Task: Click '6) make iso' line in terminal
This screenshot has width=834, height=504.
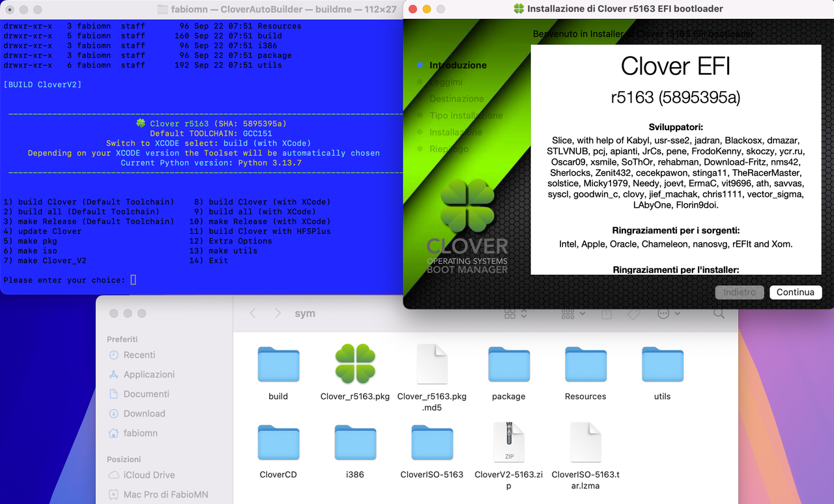Action: [30, 251]
